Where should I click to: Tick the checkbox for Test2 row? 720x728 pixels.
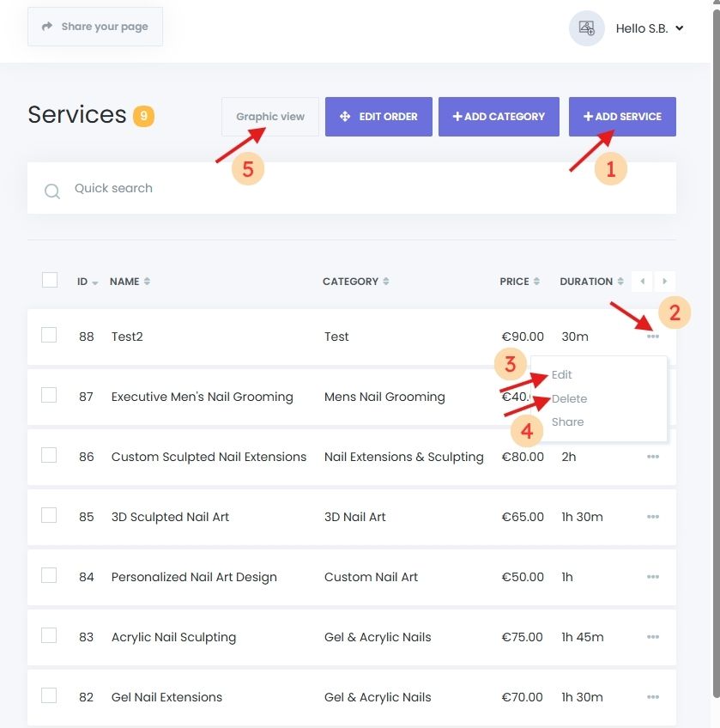(49, 335)
